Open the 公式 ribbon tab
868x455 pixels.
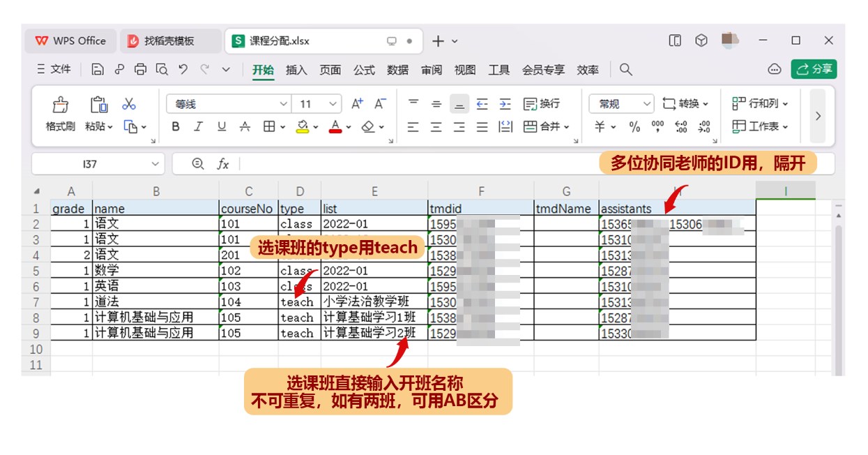point(364,70)
